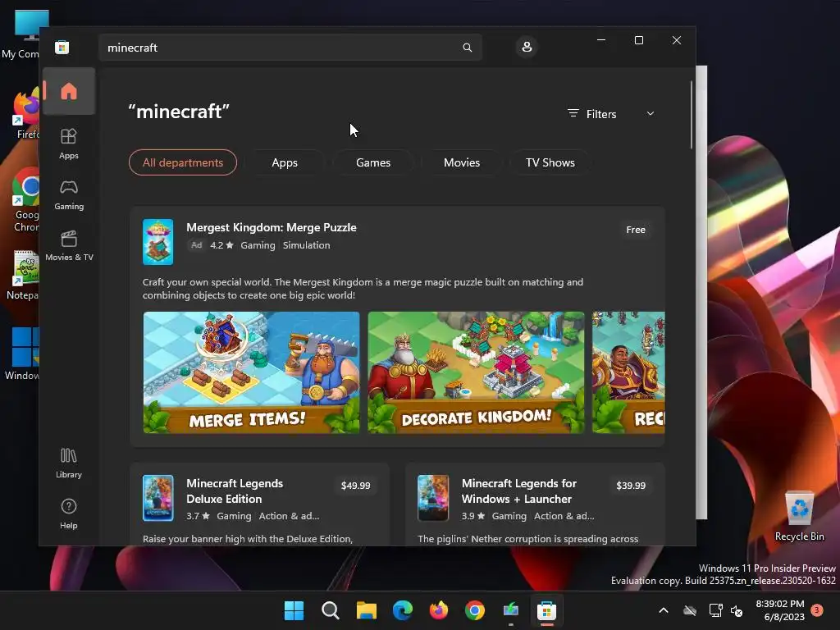Click the notification count badge
Screen dimensions: 840x630
tap(817, 609)
